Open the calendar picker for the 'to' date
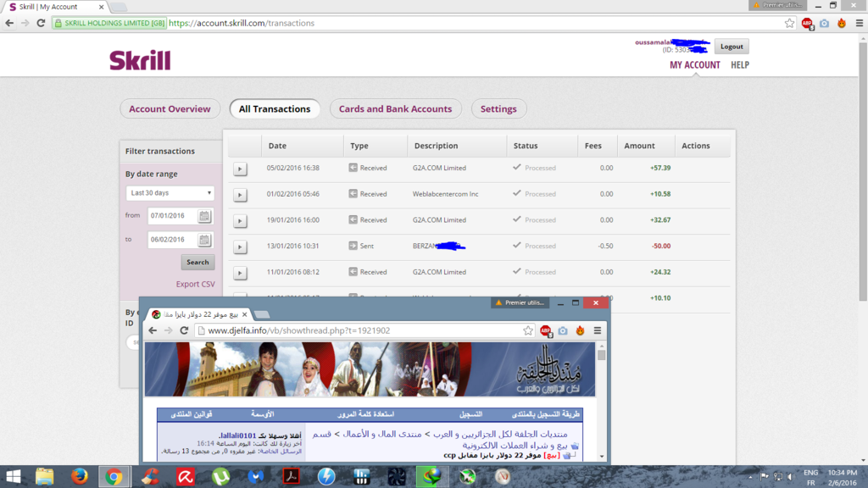The width and height of the screenshot is (868, 488). point(204,240)
